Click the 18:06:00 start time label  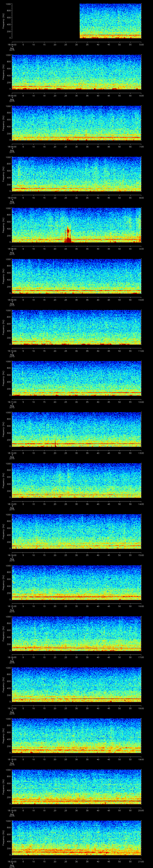point(12,147)
